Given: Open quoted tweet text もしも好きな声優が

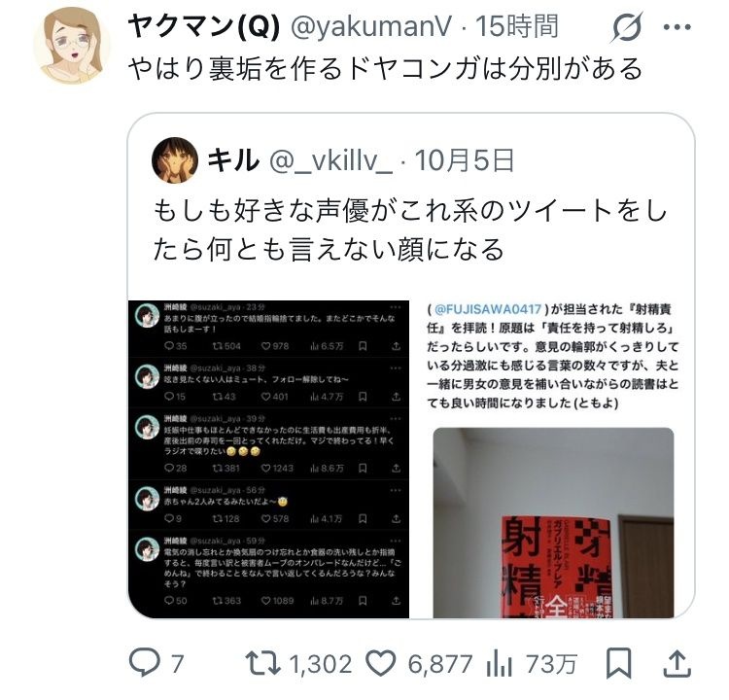Looking at the screenshot, I should click(x=409, y=229).
